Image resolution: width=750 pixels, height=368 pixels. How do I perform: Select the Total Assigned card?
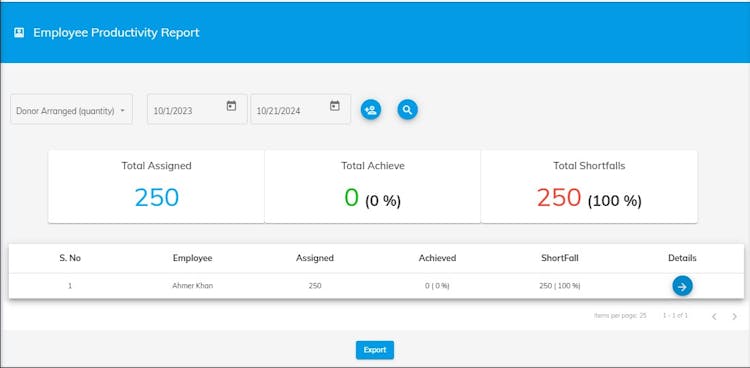(156, 187)
